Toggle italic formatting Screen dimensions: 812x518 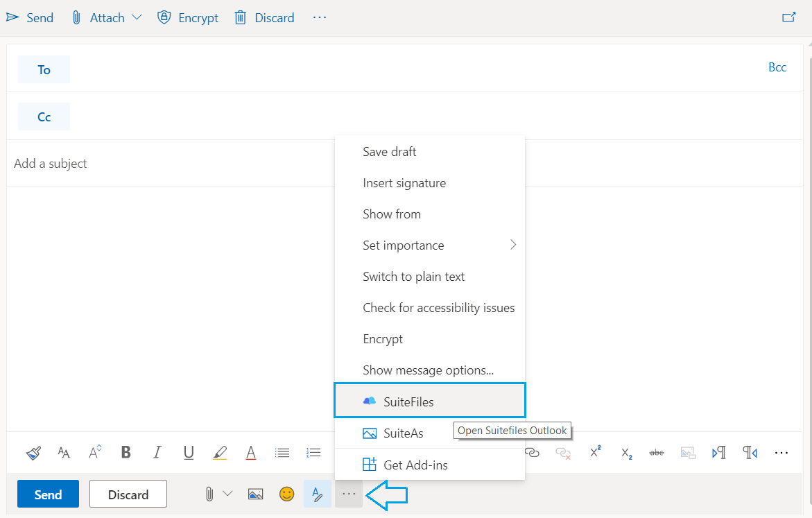(157, 452)
